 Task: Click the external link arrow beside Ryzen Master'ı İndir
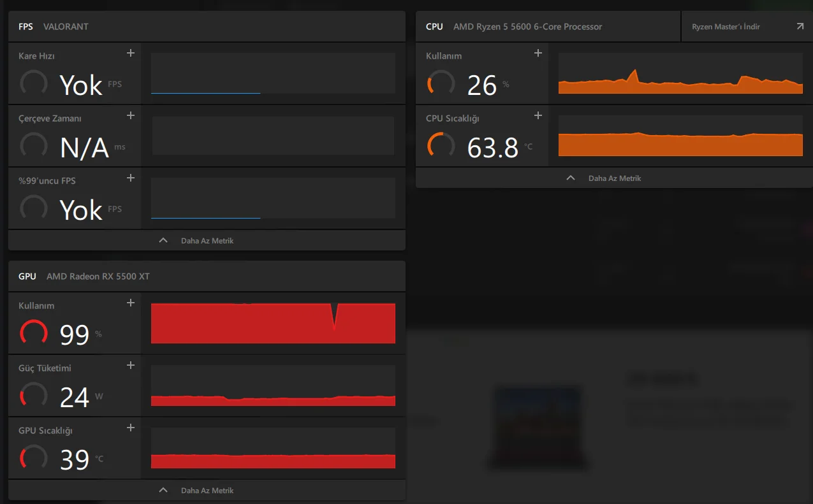click(800, 27)
